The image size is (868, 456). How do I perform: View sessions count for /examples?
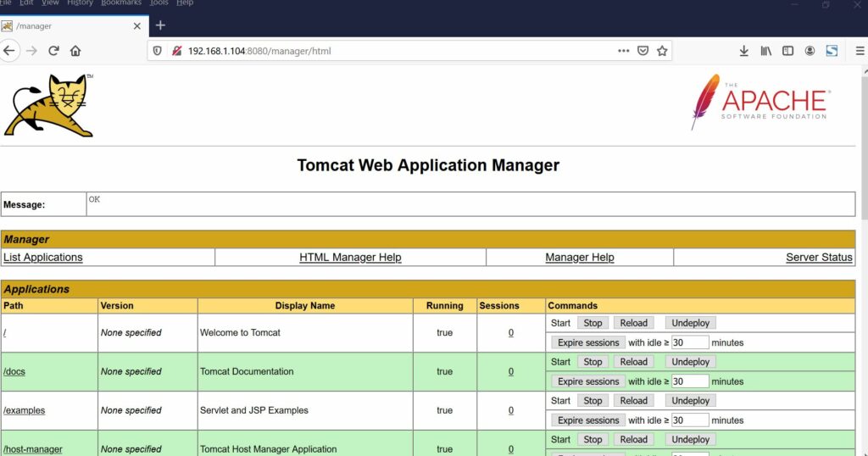click(511, 410)
